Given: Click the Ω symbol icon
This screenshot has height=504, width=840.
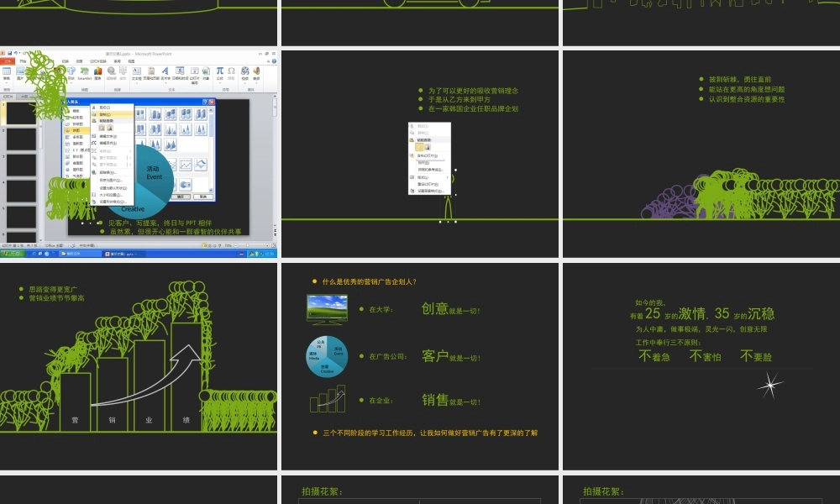Looking at the screenshot, I should click(232, 72).
